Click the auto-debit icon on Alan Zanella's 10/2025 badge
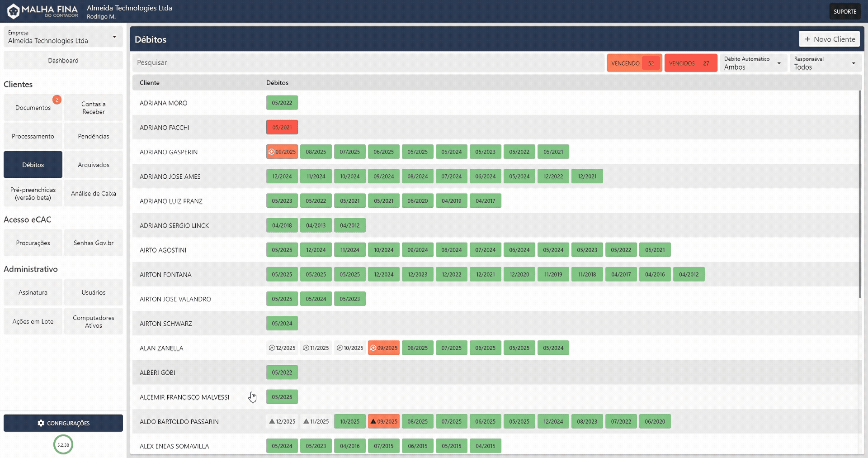This screenshot has width=868, height=458. tap(339, 348)
